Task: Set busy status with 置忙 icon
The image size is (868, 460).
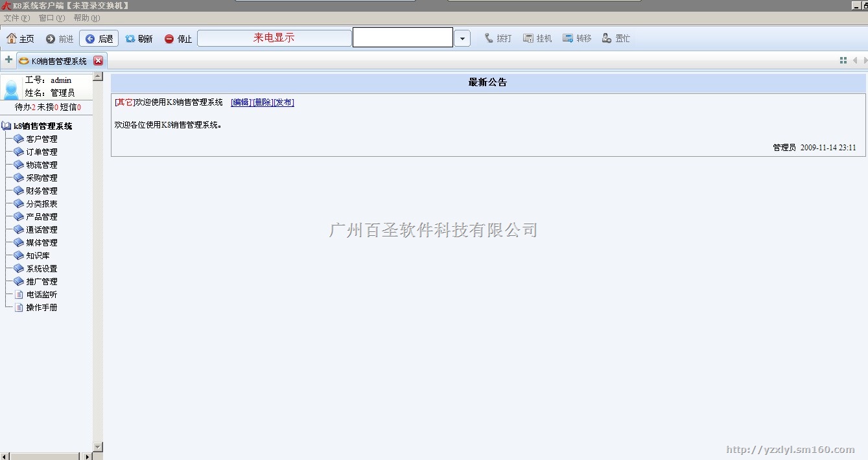Action: [607, 38]
